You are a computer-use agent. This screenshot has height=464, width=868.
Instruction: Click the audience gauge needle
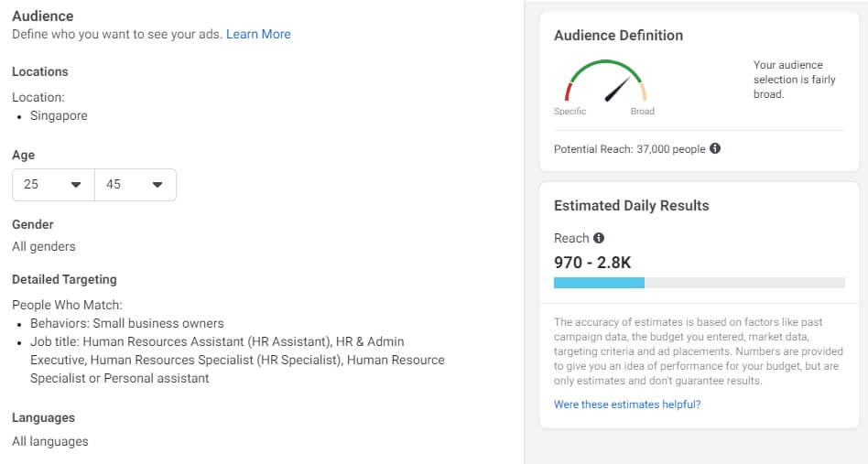[617, 90]
